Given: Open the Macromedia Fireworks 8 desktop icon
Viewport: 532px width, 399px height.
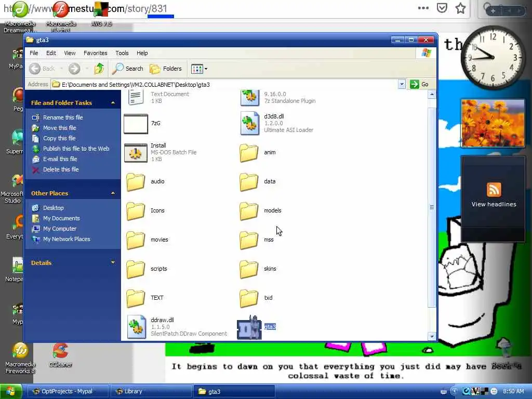Looking at the screenshot, I should coord(20,351).
